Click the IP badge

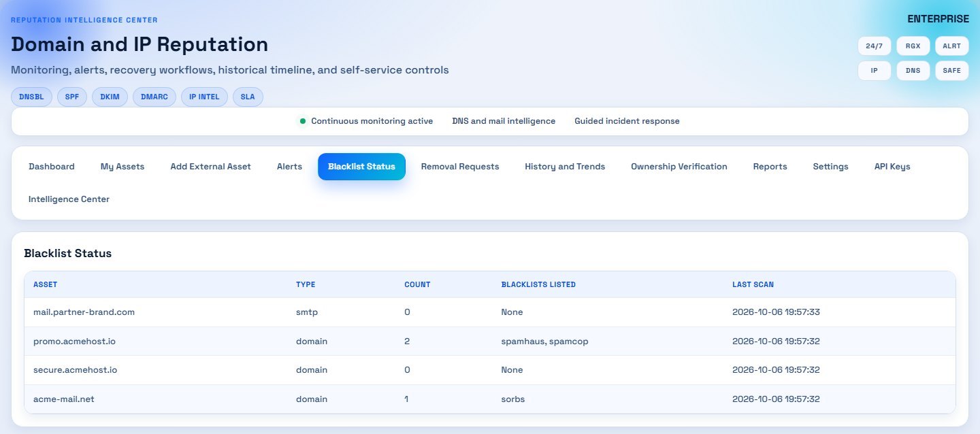pyautogui.click(x=875, y=71)
